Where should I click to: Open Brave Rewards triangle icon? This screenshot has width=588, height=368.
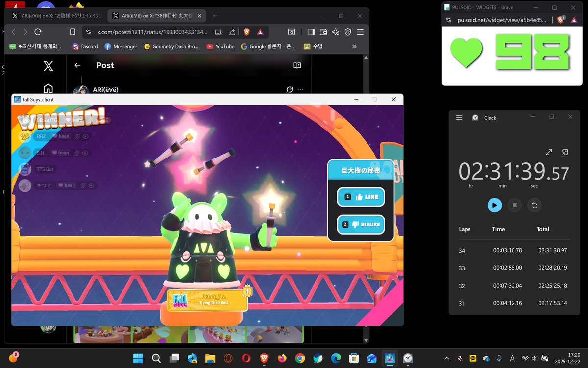pyautogui.click(x=260, y=32)
